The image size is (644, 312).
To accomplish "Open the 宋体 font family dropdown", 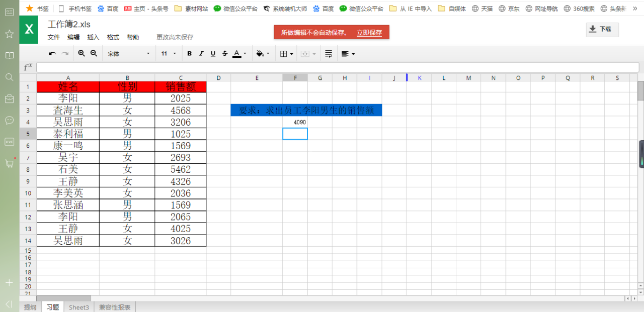I will tap(128, 54).
